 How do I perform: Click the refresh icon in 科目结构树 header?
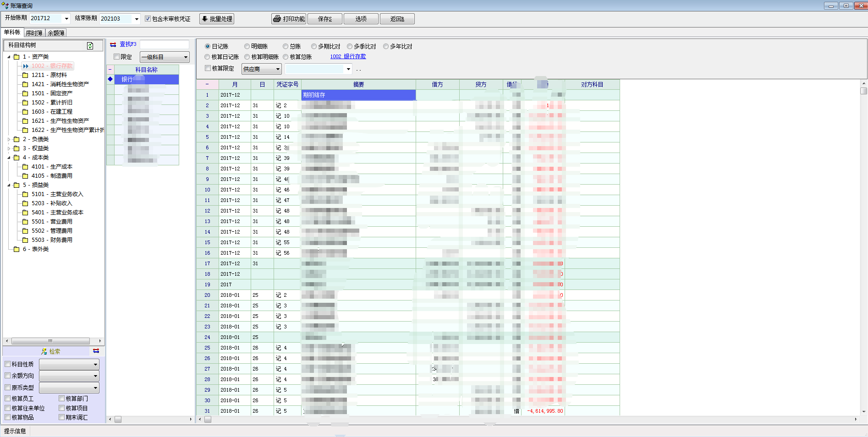click(90, 45)
